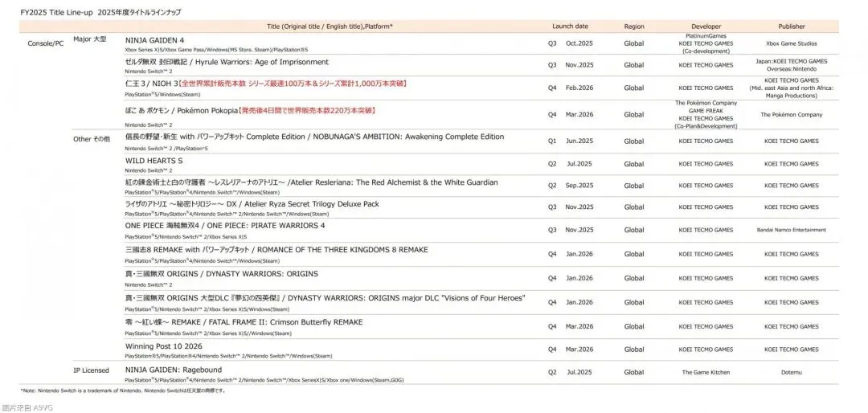Click the red NIOH 3 sales milestone text
The image size is (868, 413).
click(x=294, y=84)
